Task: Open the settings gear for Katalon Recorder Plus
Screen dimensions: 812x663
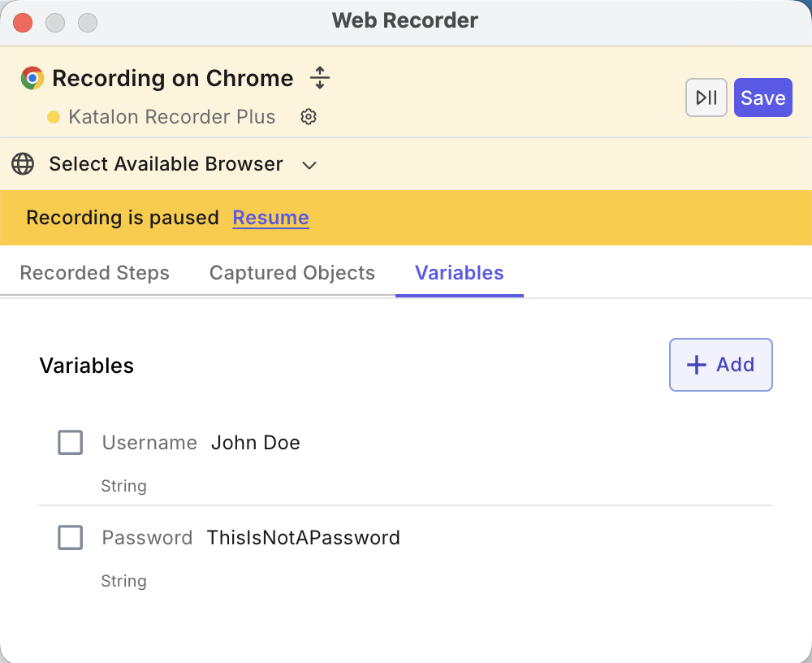Action: pyautogui.click(x=309, y=116)
